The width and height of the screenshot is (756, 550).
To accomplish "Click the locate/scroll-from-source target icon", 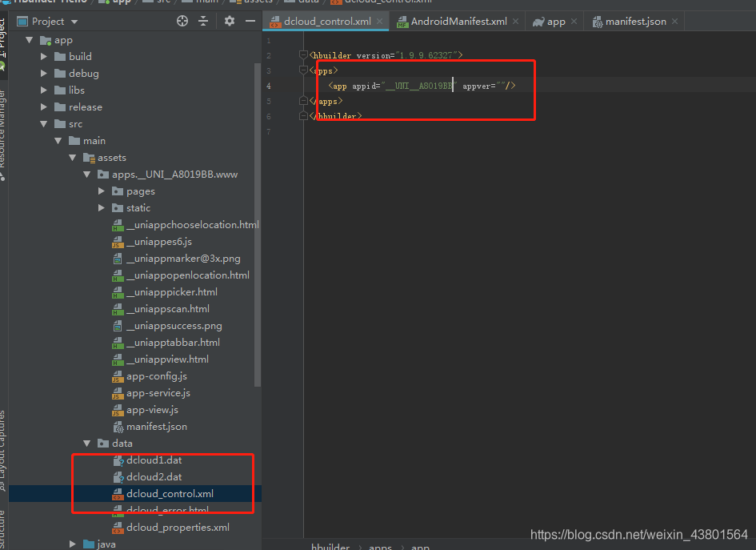I will click(182, 21).
